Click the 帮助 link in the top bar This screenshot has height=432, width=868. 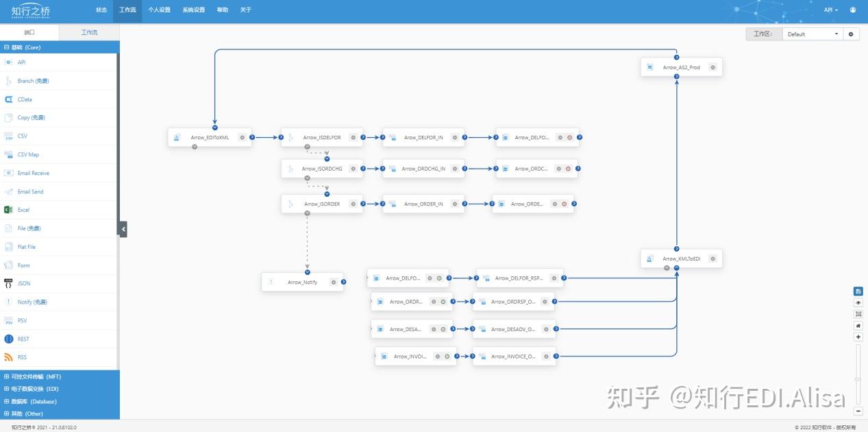tap(222, 10)
